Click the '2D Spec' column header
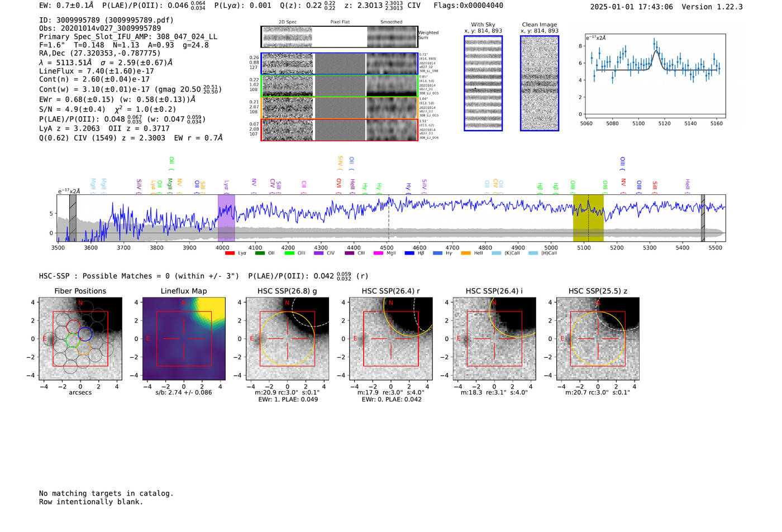This screenshot has height=532, width=782. pos(287,22)
